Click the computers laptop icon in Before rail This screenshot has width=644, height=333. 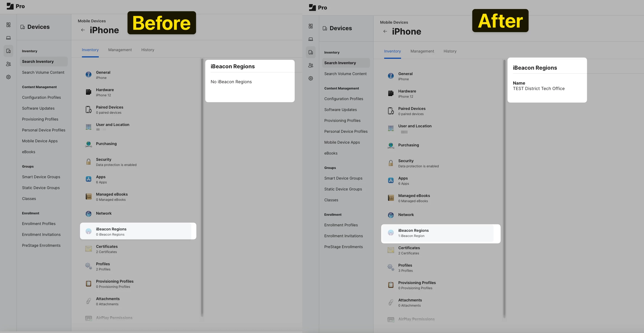point(8,38)
